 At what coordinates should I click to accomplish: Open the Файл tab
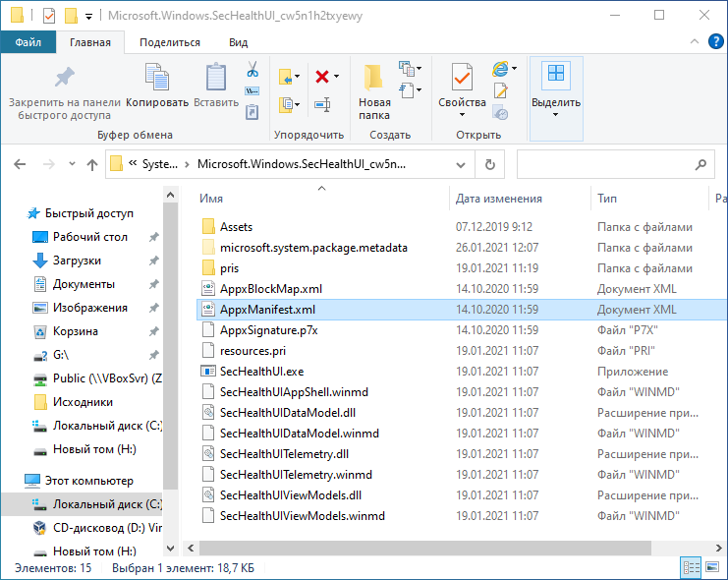(x=28, y=42)
